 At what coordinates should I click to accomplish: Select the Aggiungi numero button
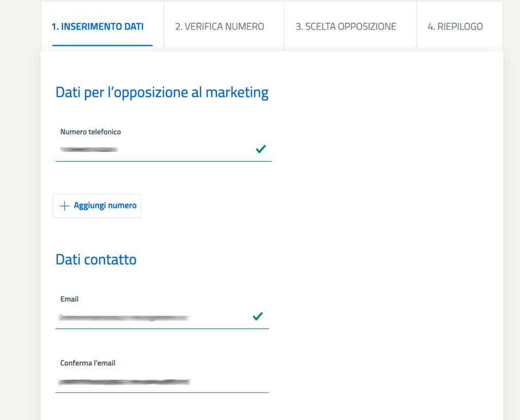[x=96, y=206]
